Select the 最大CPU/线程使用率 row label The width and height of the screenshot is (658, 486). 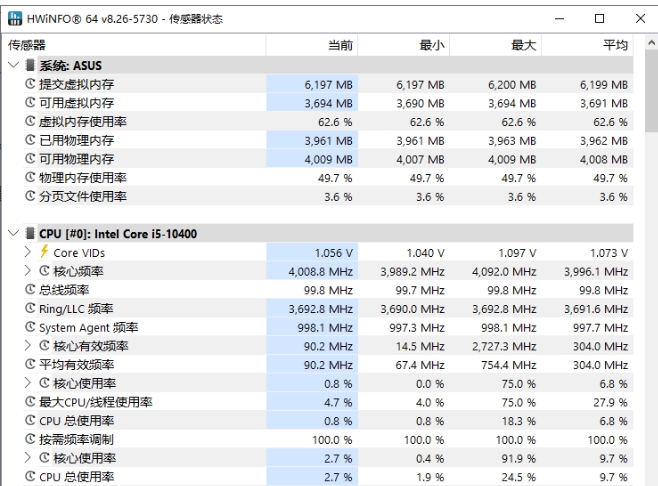click(96, 402)
